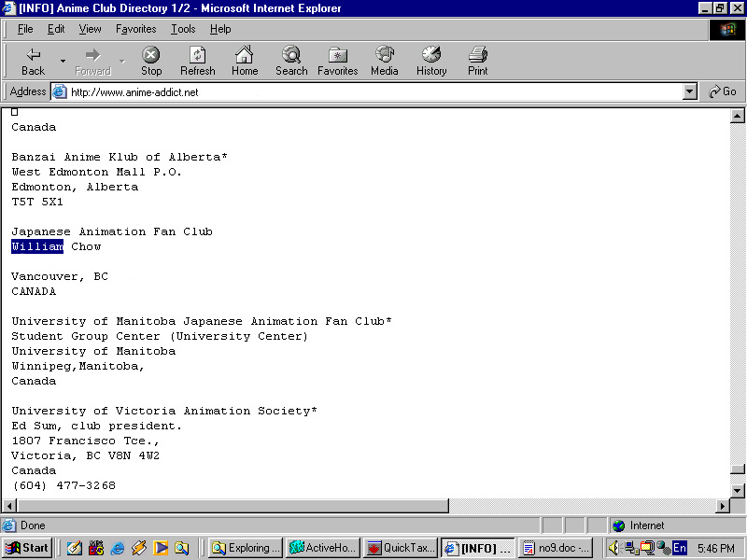Screen dimensions: 747x560
Task: Click the vertical scrollbar down arrow
Action: tap(737, 491)
